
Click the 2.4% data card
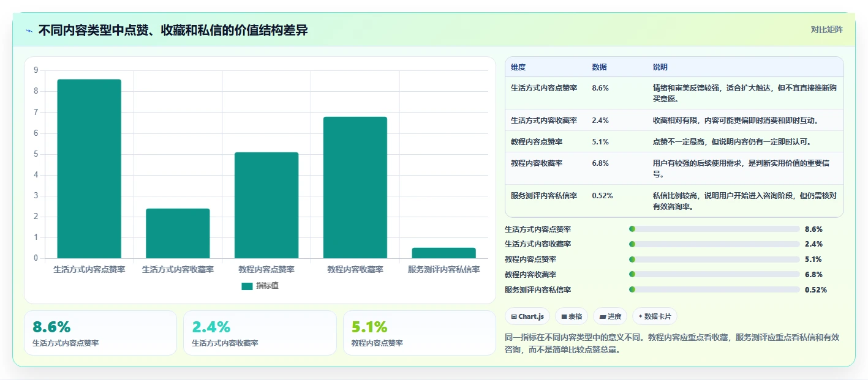(x=260, y=333)
